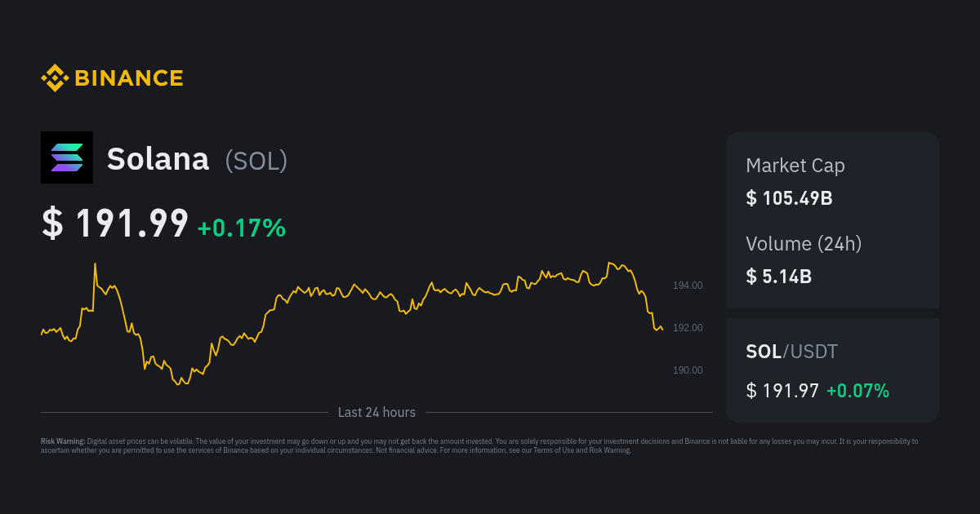
Task: Click the Binance diamond logo icon
Action: pos(55,78)
